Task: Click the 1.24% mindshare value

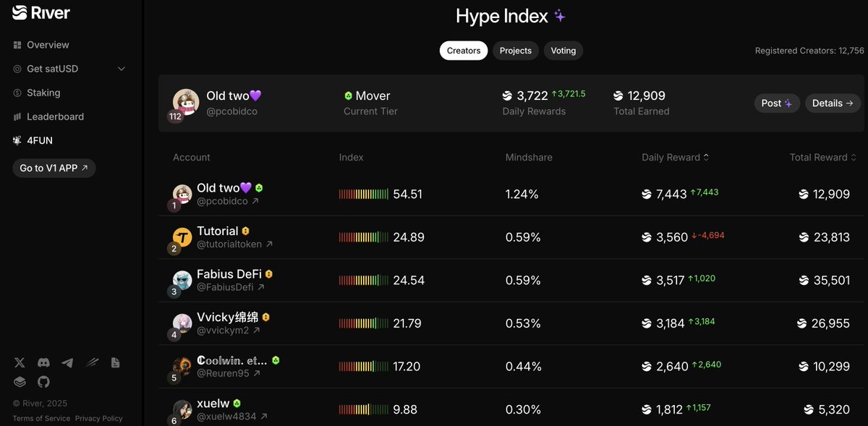Action: (x=522, y=194)
